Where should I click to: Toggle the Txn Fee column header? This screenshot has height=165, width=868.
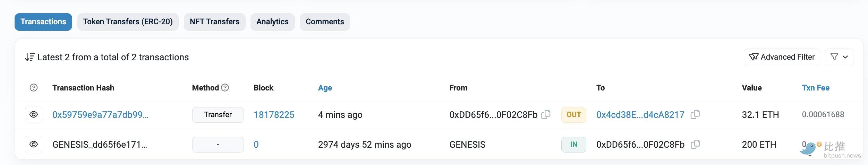[815, 88]
